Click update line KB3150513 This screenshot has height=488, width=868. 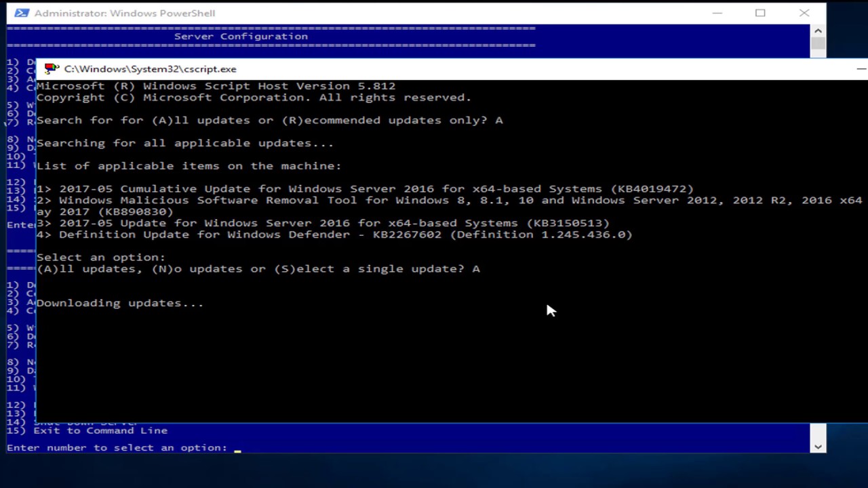(323, 223)
